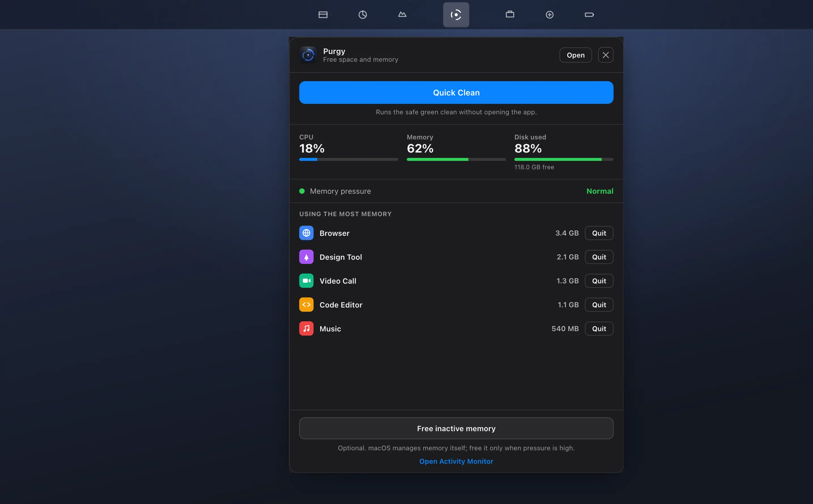
Task: Run Quick Clean
Action: pyautogui.click(x=456, y=93)
